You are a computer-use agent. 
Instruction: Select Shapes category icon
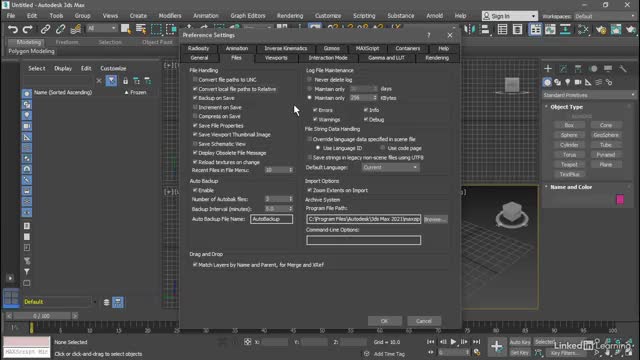click(x=558, y=82)
